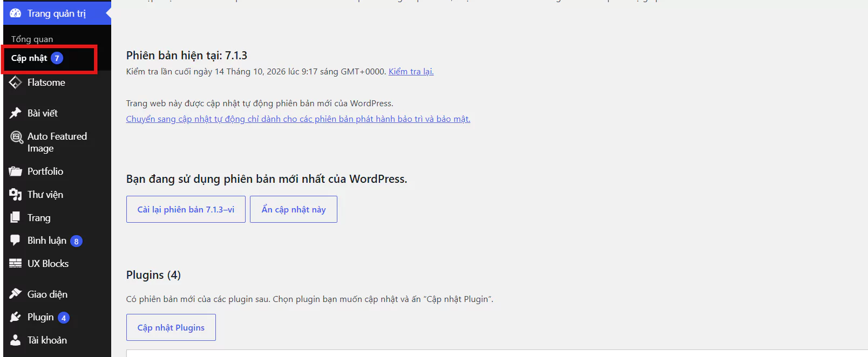868x357 pixels.
Task: Click the pushpin icon beside Bài viết
Action: tap(16, 113)
